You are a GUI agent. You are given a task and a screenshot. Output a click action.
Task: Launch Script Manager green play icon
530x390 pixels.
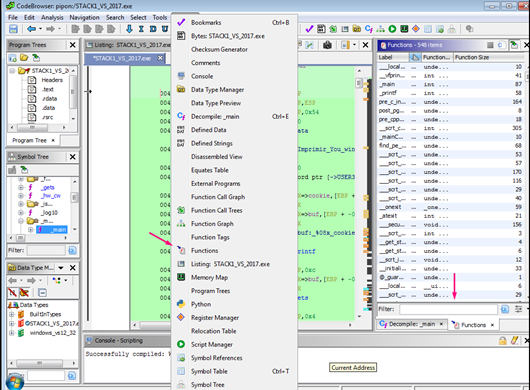point(392,29)
